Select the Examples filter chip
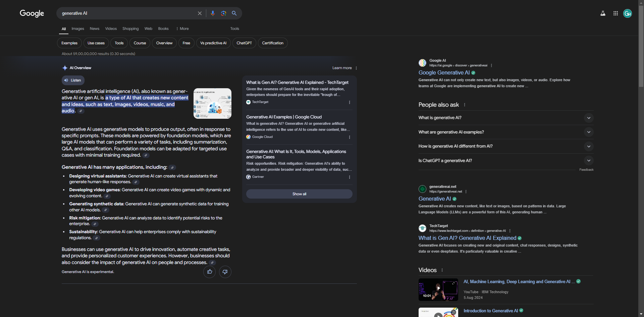The width and height of the screenshot is (644, 317). tap(69, 43)
